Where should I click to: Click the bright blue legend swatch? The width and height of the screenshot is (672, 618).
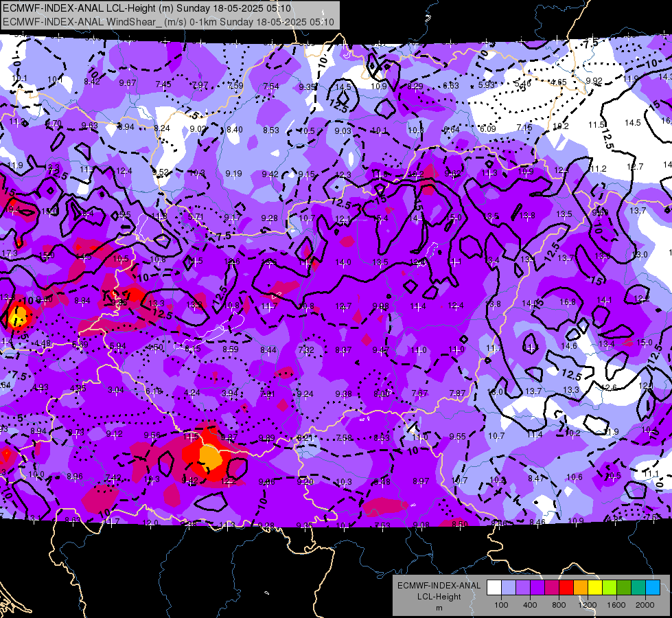[653, 588]
